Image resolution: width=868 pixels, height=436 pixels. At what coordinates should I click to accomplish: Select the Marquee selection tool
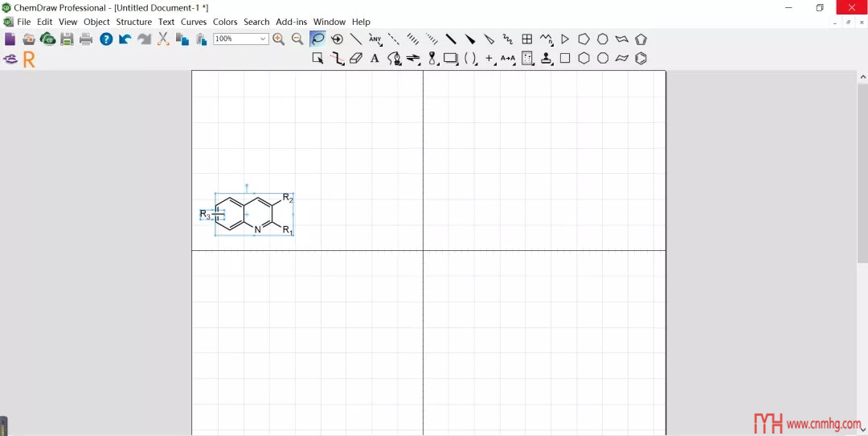(317, 58)
